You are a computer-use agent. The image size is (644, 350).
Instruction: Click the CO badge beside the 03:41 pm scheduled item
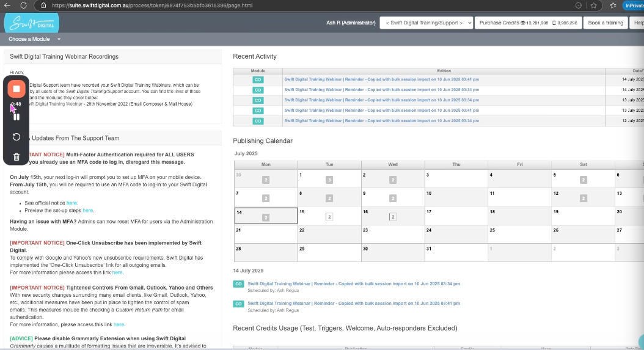(239, 304)
